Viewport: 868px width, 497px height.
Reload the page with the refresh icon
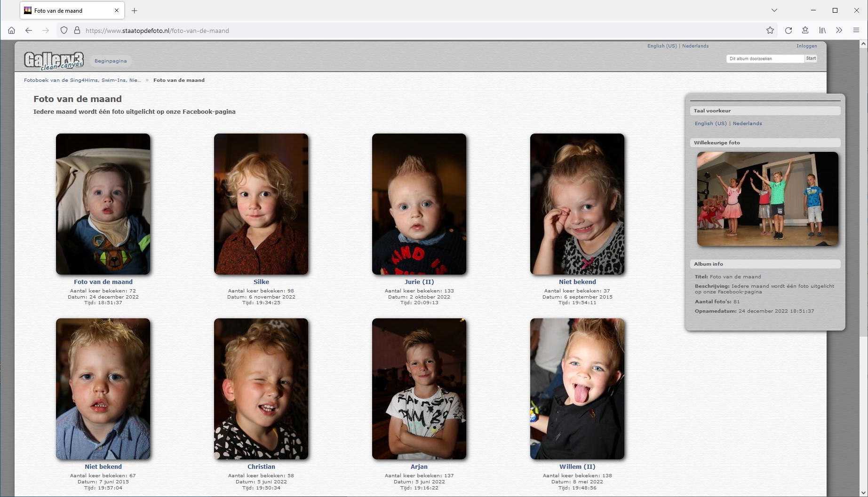(788, 31)
